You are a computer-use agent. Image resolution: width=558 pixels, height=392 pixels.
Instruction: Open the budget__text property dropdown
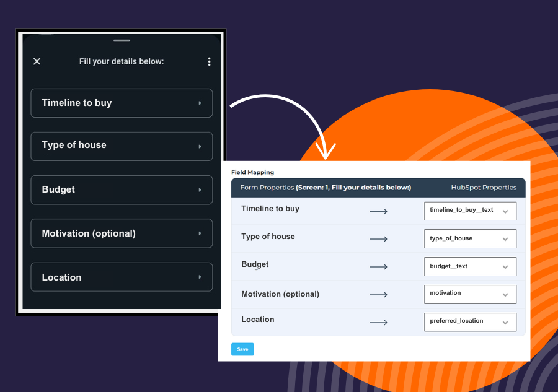[470, 266]
